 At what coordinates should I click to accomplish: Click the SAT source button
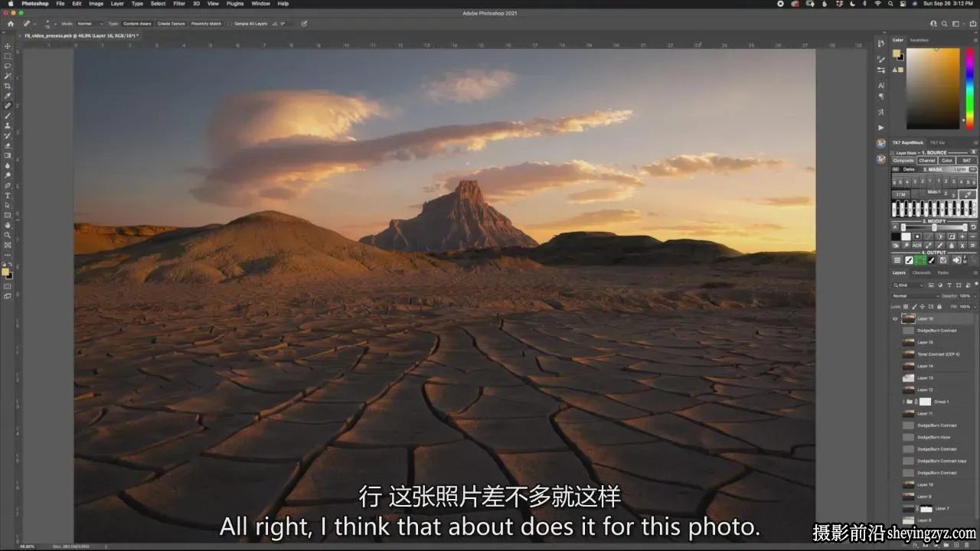[967, 161]
